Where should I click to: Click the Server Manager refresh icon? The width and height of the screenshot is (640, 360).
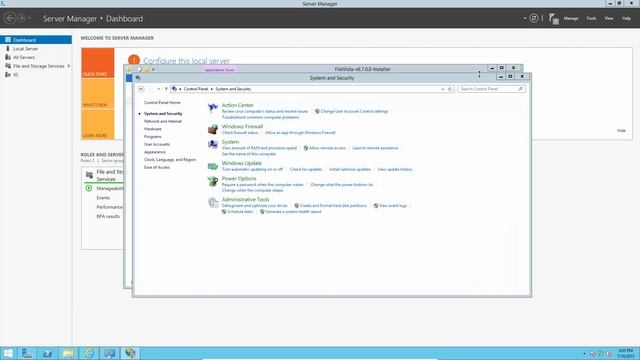pos(533,18)
